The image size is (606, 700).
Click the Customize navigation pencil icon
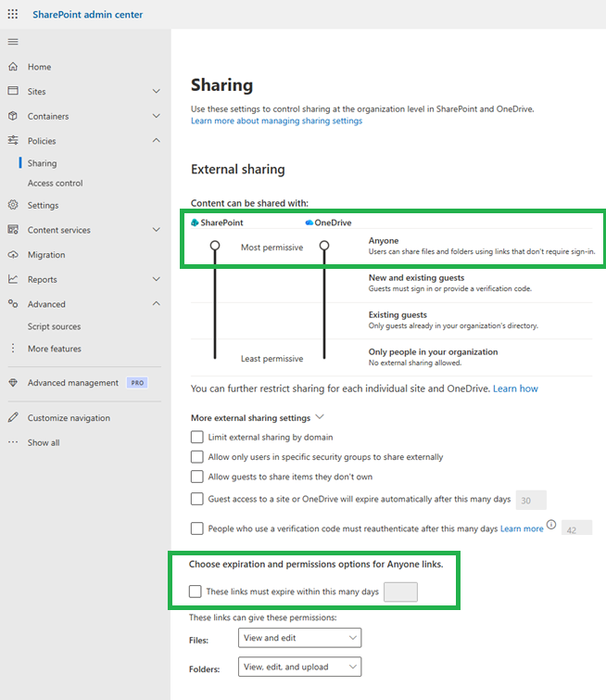pyautogui.click(x=13, y=418)
